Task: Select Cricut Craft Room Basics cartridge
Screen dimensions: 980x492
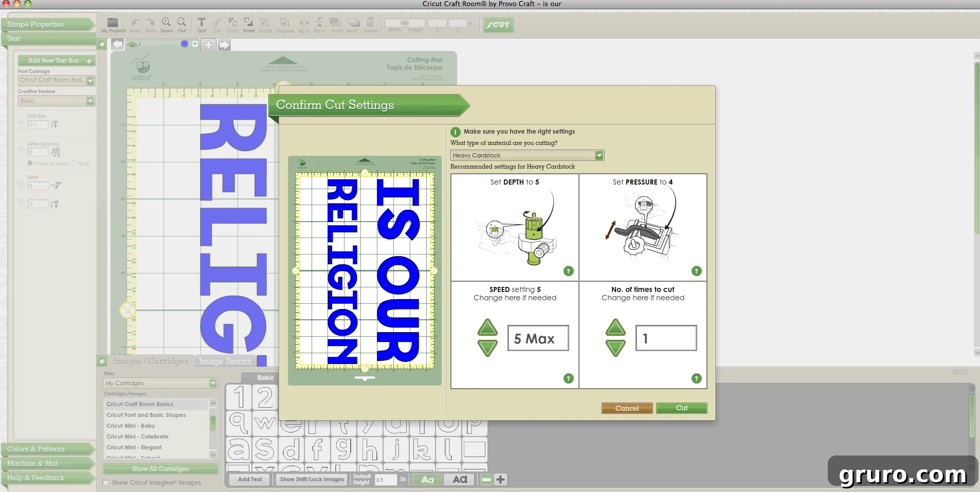Action: click(x=156, y=404)
